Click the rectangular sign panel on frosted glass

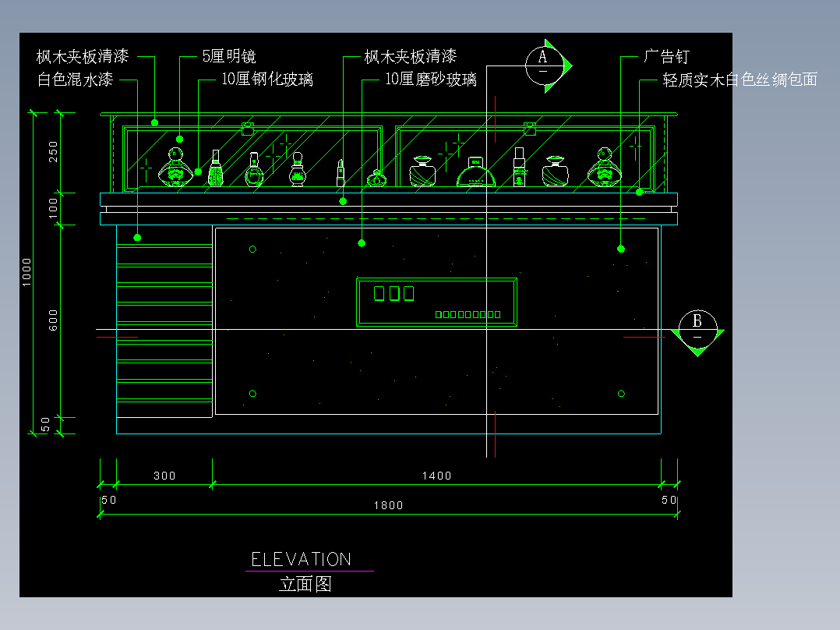(x=436, y=302)
